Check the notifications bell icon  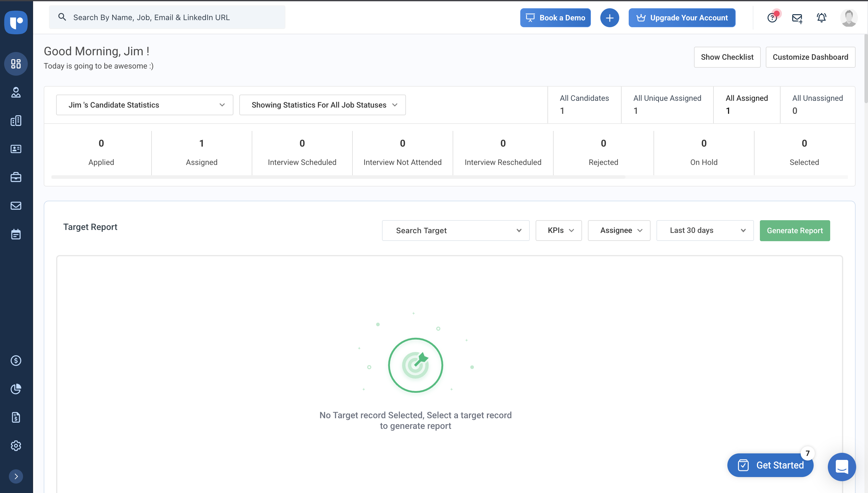[821, 18]
